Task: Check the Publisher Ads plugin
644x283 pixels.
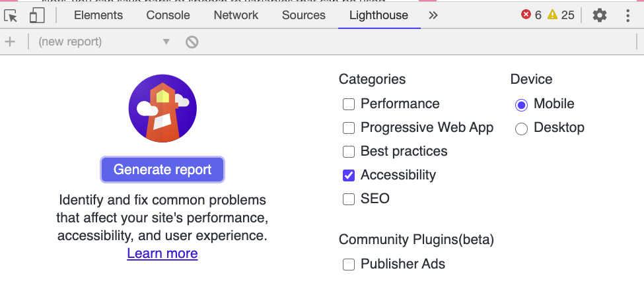Action: (349, 265)
